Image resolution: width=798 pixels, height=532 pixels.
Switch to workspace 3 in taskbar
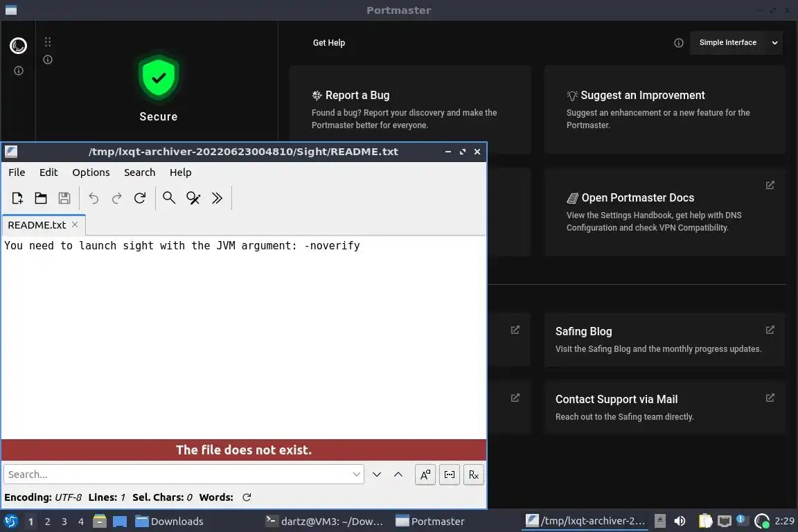pyautogui.click(x=64, y=522)
